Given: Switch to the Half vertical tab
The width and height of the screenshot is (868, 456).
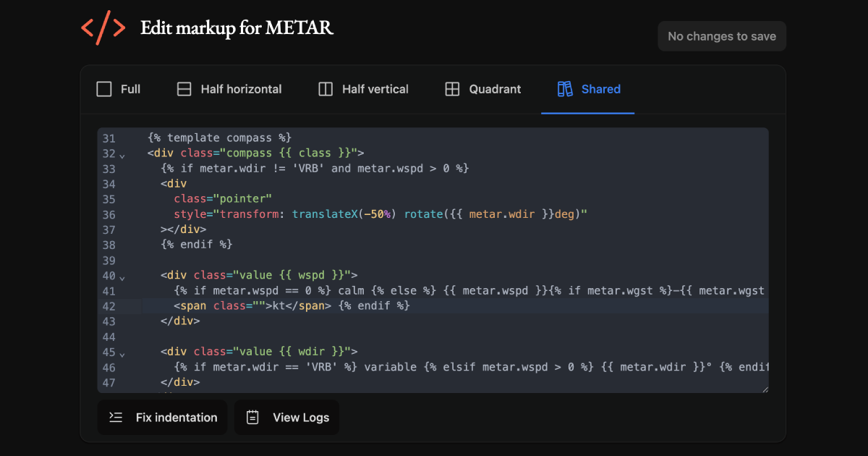Looking at the screenshot, I should 363,89.
